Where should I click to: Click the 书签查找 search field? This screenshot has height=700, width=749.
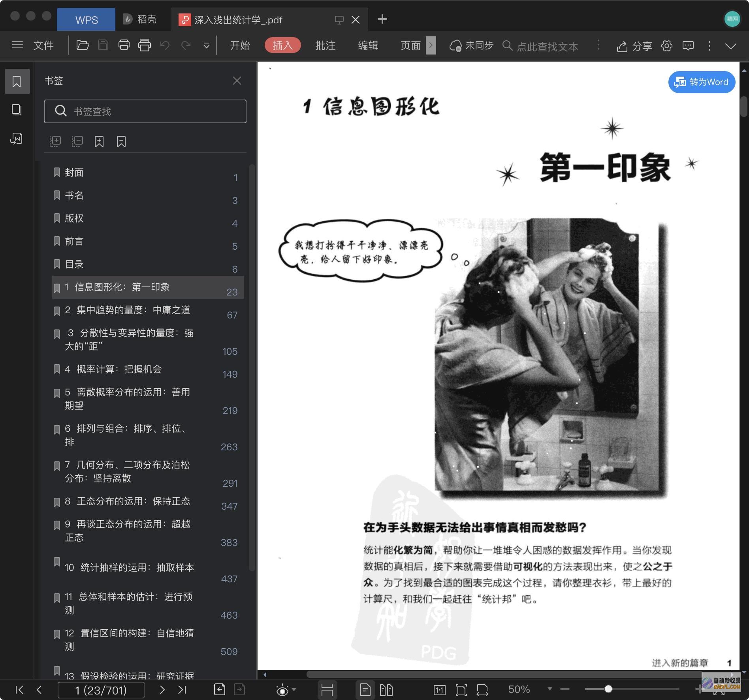coord(145,111)
